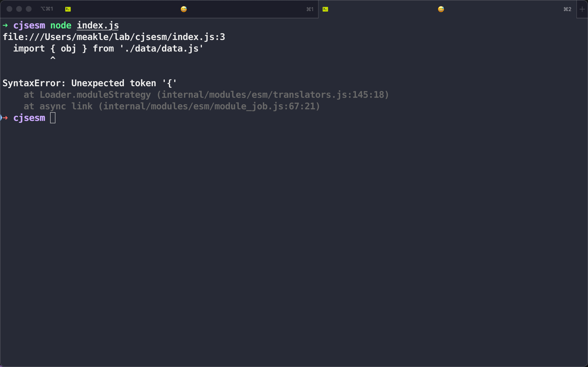Open the file:///Users/meakle/lab/cjsesm/index.js:3 path
The height and width of the screenshot is (367, 588).
pyautogui.click(x=114, y=37)
